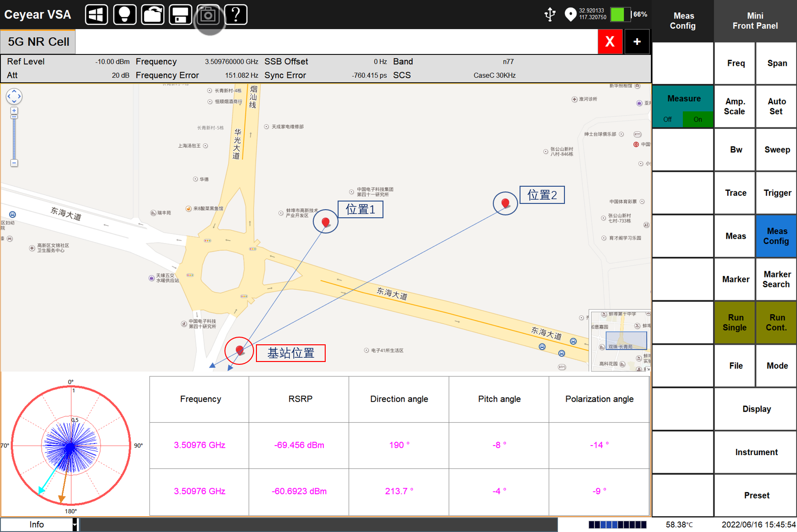This screenshot has width=797, height=532.
Task: Click the map zoom-out minus button
Action: (x=14, y=163)
